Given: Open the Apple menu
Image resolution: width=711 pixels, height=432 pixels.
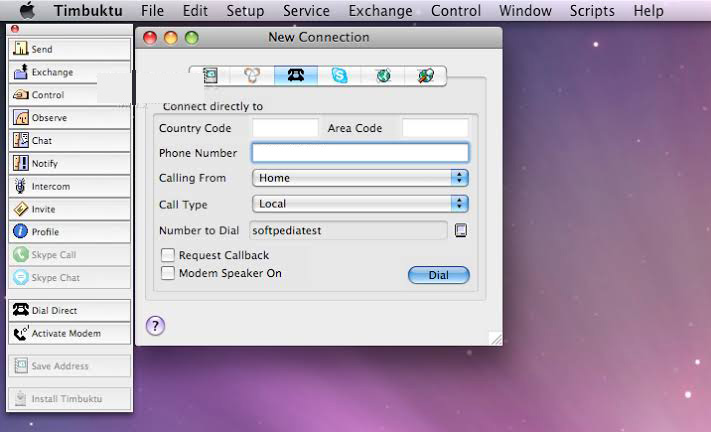Looking at the screenshot, I should coord(27,10).
